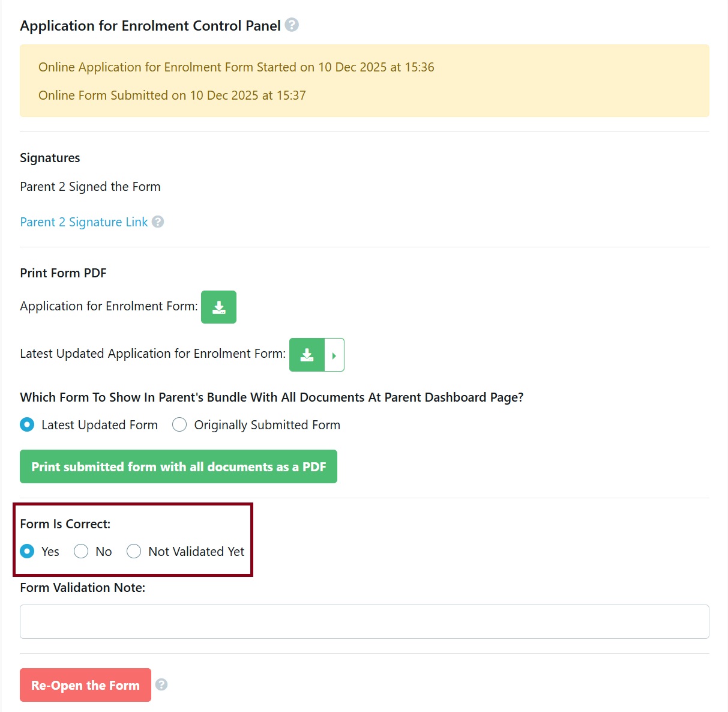Click Print submitted form with all documents button

pyautogui.click(x=178, y=466)
